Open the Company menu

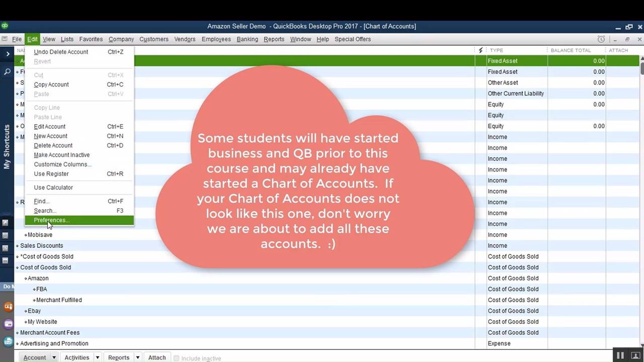point(121,39)
